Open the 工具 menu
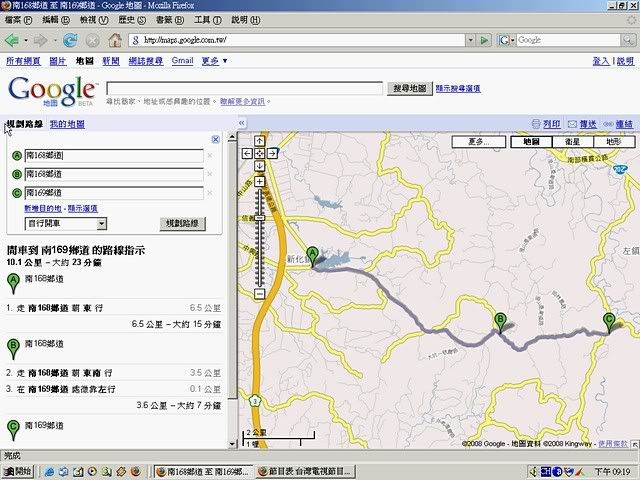This screenshot has width=640, height=480. [207, 20]
